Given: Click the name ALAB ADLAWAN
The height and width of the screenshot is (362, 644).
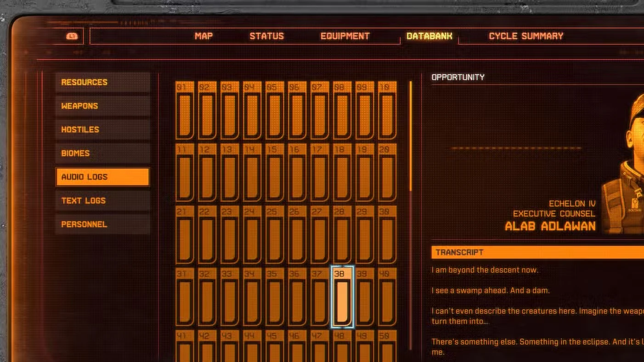Looking at the screenshot, I should point(550,226).
